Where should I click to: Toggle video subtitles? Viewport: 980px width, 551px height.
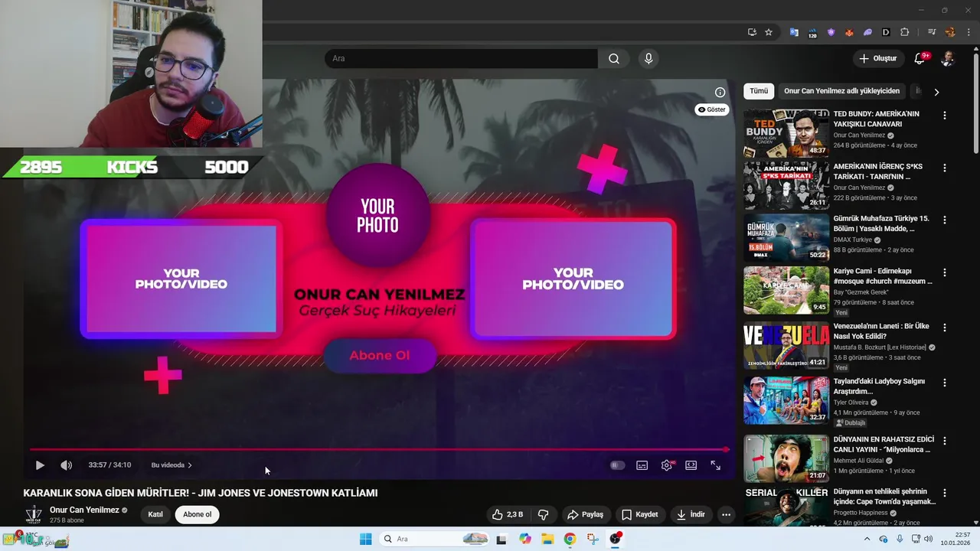tap(642, 465)
